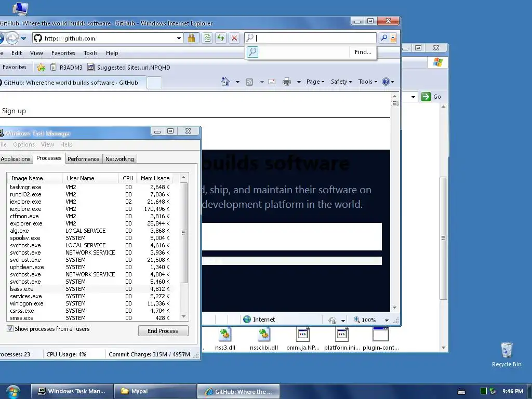
Task: Switch to the Performance tab in Task Manager
Action: coord(83,159)
